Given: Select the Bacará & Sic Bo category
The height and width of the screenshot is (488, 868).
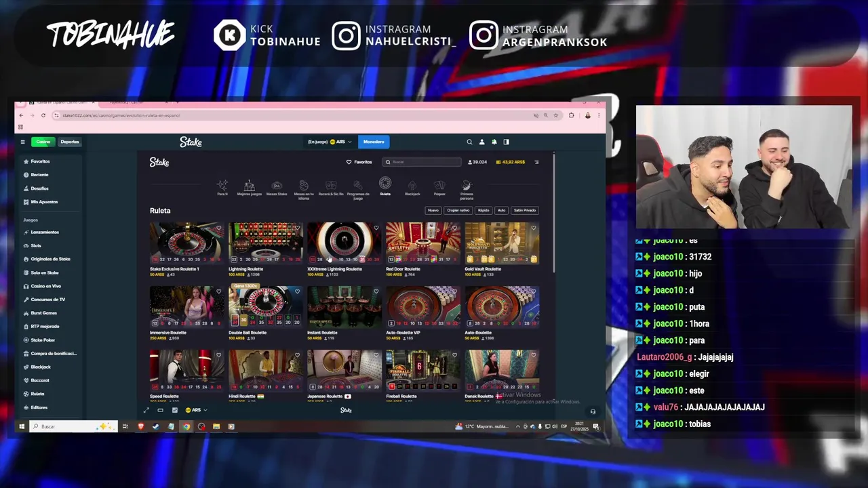Looking at the screenshot, I should tap(331, 188).
